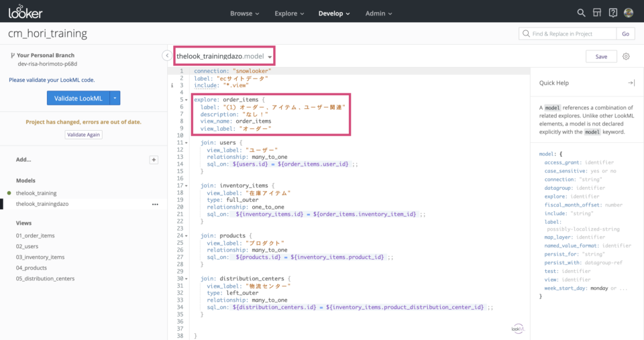644x340 pixels.
Task: Click type: full_outer code line
Action: [x=233, y=200]
